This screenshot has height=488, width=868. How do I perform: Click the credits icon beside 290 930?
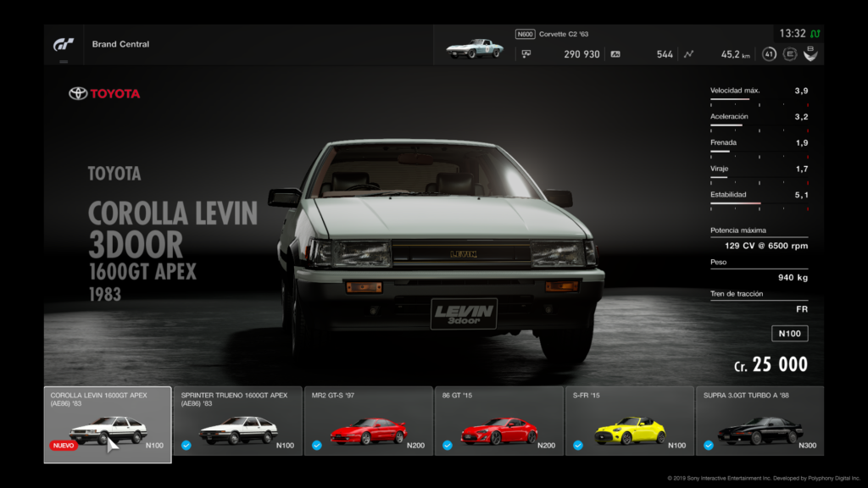tap(526, 54)
